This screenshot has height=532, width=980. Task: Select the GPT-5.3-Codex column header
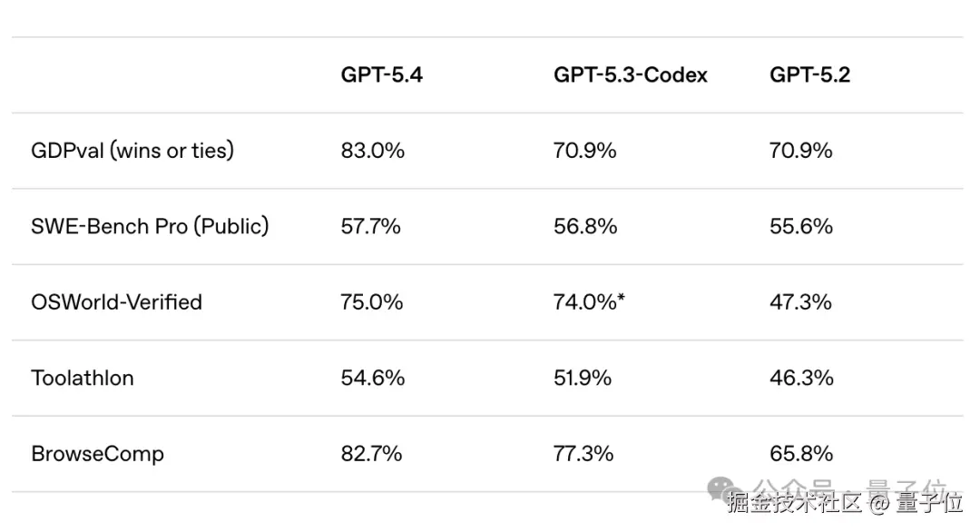630,75
